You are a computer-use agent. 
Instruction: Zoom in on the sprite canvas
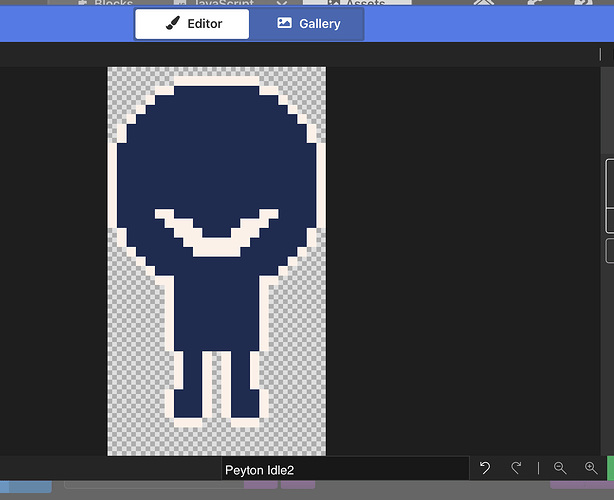(591, 468)
